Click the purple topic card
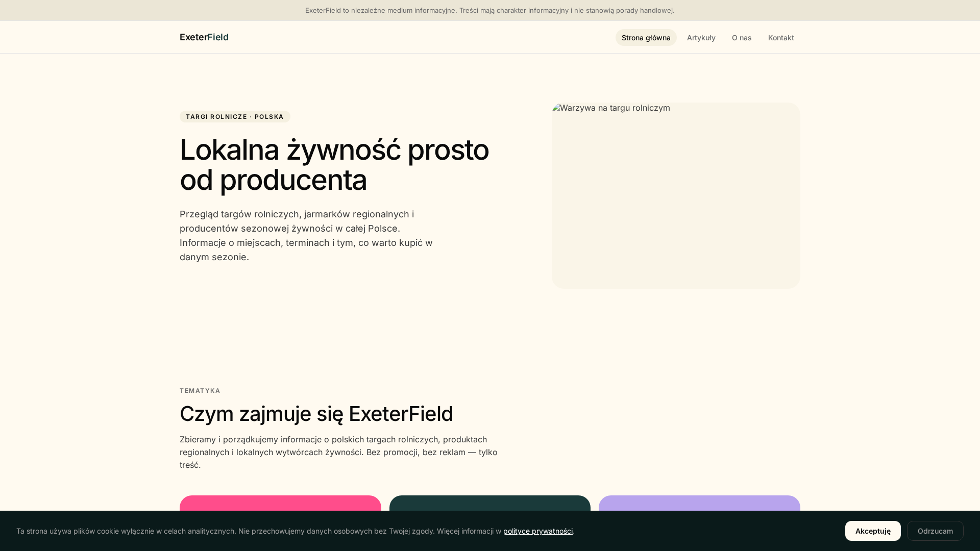Screen dimensions: 980x551 pos(699,503)
